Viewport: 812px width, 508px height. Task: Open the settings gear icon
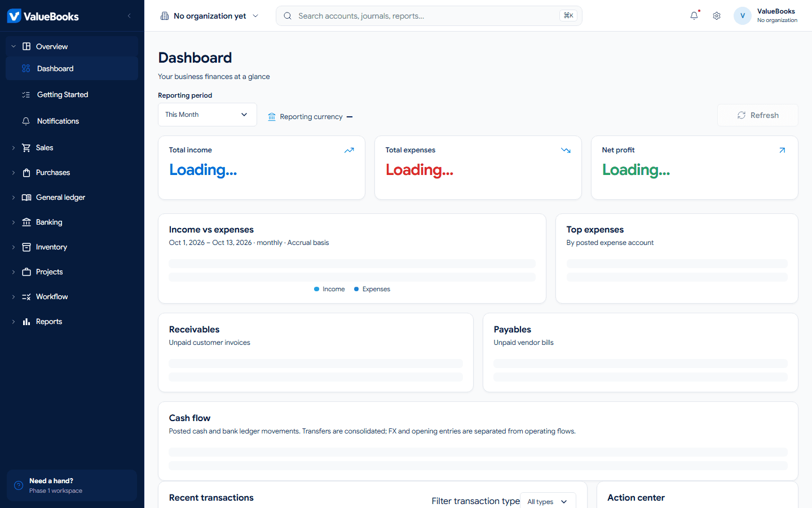[717, 16]
